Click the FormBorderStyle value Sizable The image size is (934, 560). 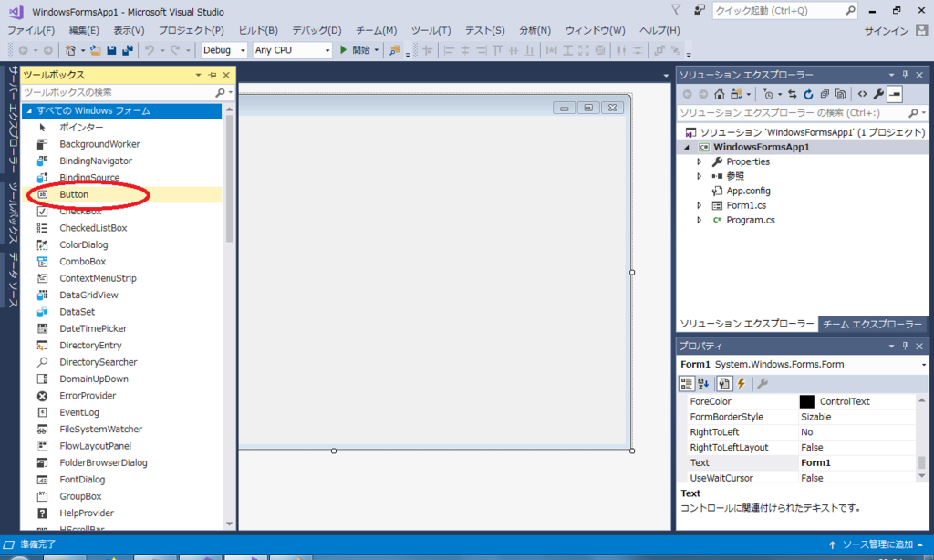(x=815, y=417)
